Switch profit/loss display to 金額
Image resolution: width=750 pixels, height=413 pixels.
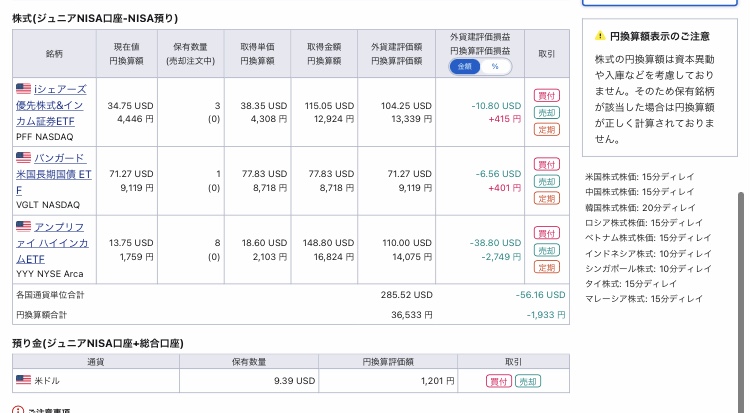464,67
